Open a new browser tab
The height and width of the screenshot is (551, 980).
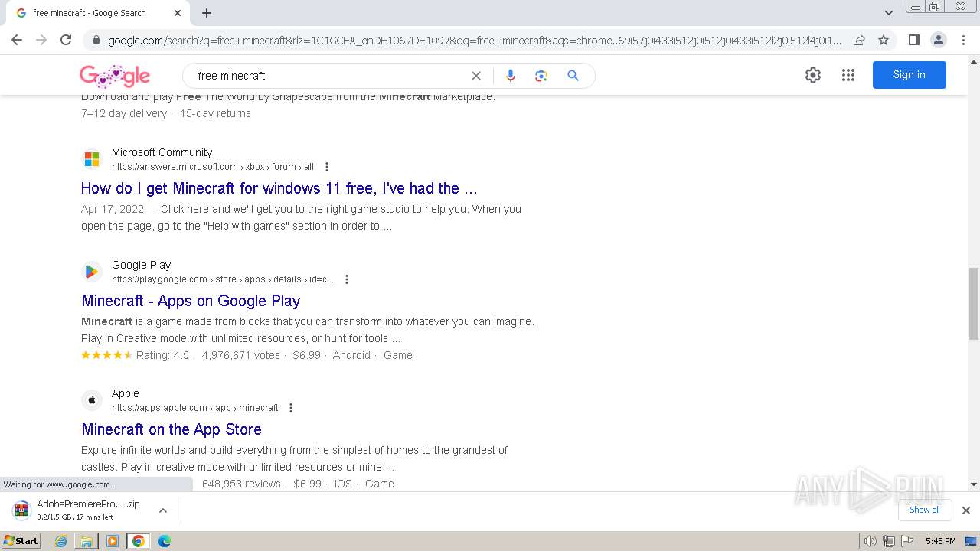(x=207, y=13)
